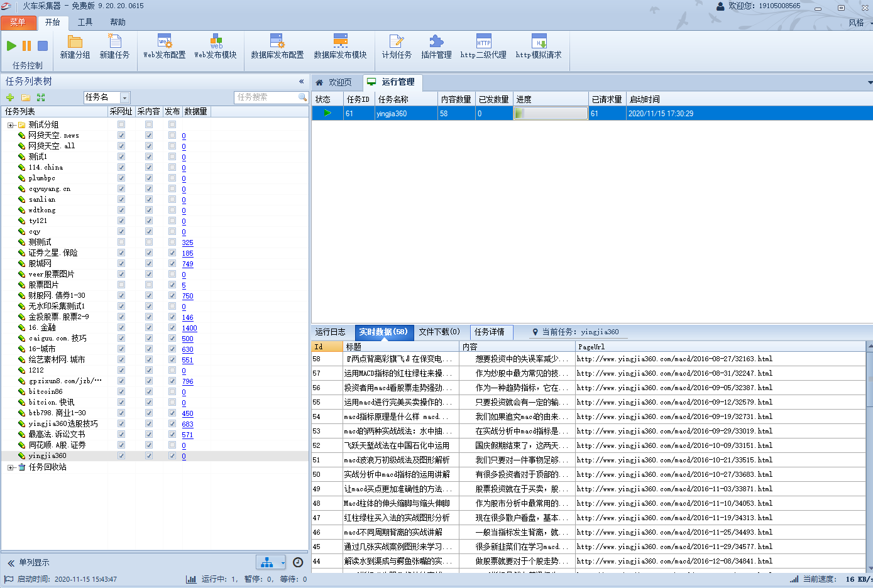
Task: Open tab list dropdown arrow at far right
Action: [870, 82]
